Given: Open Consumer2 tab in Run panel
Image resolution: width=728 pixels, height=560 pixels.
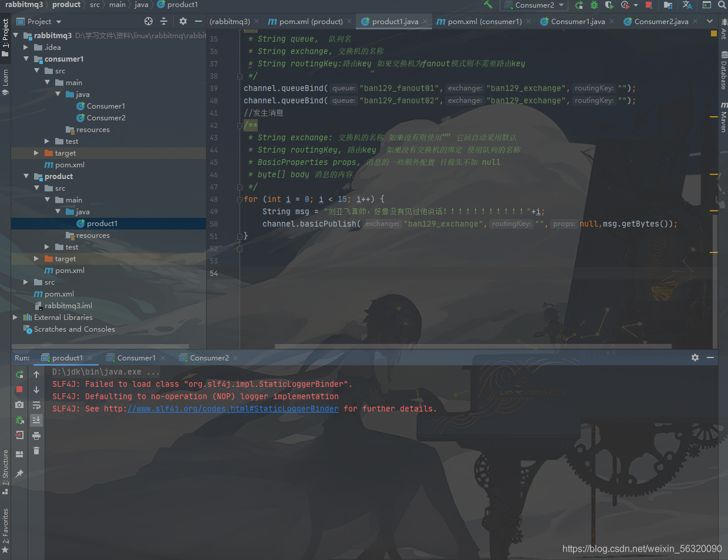Looking at the screenshot, I should coord(209,357).
